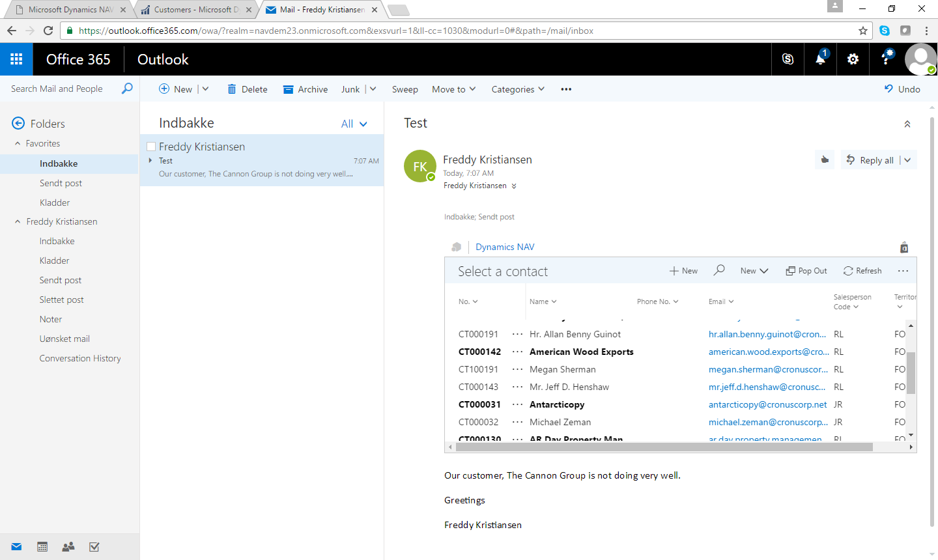Open the Sendt post folder under Favorites

click(x=61, y=183)
